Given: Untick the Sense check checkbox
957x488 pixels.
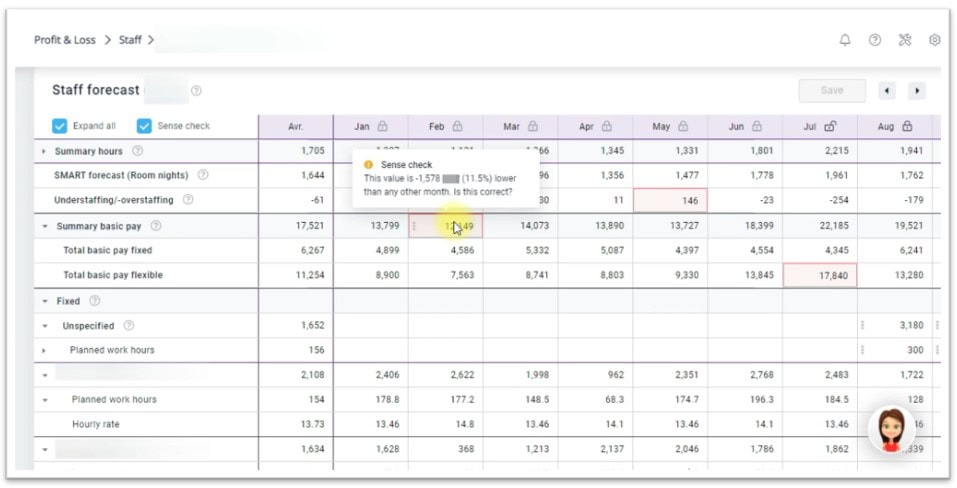Looking at the screenshot, I should click(144, 127).
